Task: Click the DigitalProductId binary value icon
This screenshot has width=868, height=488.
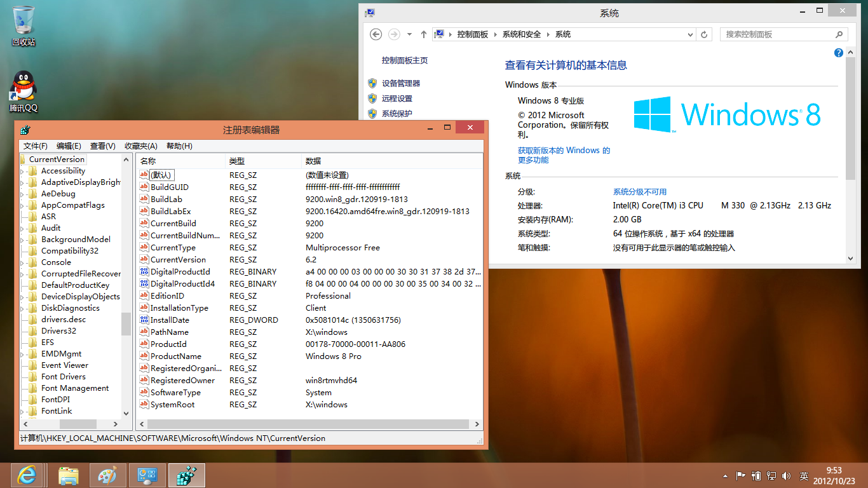Action: [x=144, y=271]
